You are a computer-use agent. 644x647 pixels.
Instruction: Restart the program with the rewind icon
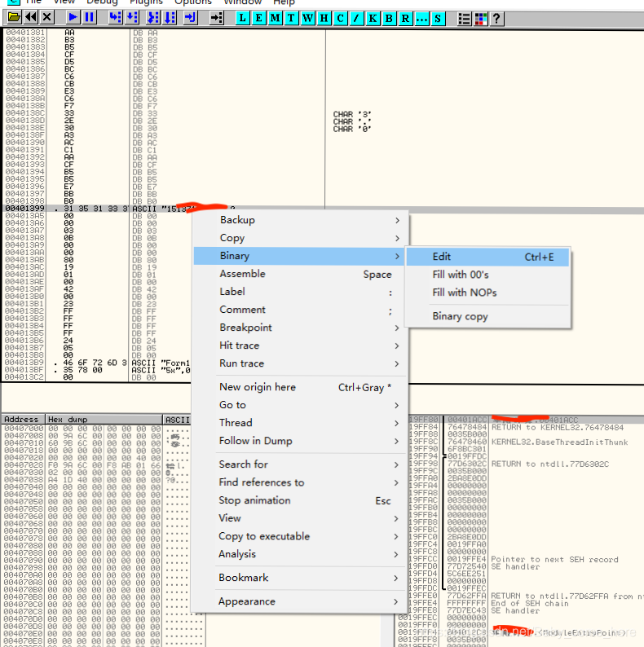click(x=31, y=17)
